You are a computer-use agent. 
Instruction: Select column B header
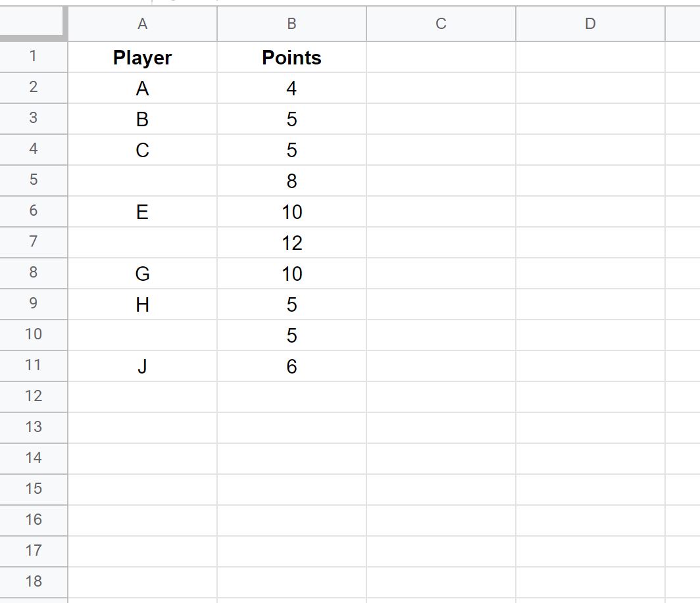tap(291, 24)
